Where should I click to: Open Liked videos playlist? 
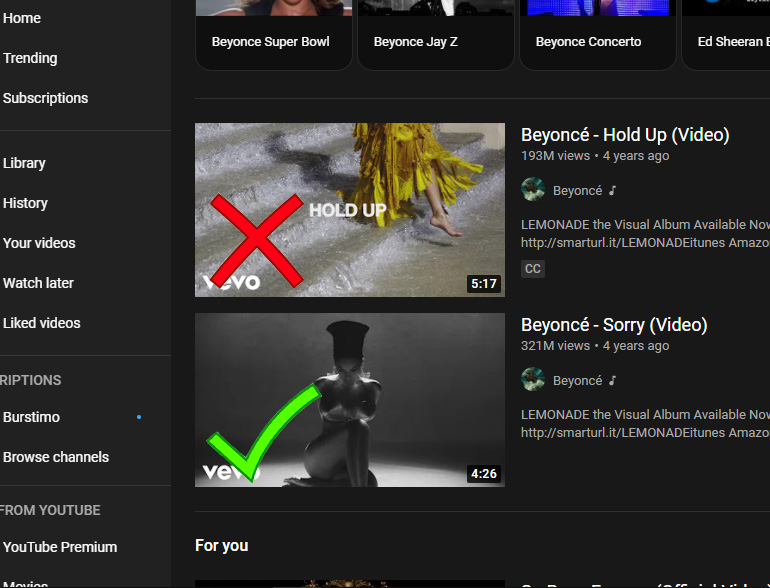[42, 323]
